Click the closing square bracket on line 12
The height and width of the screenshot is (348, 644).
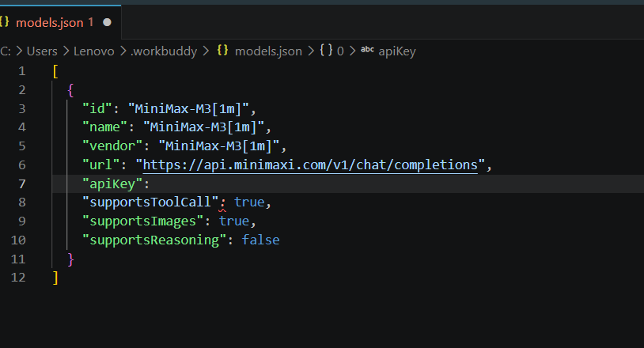[x=55, y=278]
